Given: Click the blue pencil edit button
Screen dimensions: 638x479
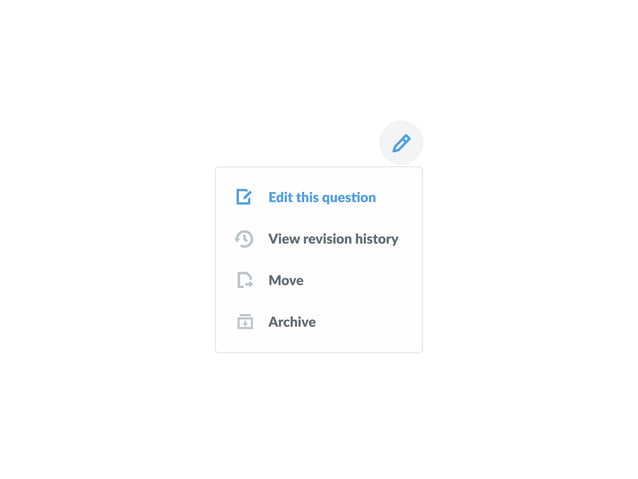Looking at the screenshot, I should click(401, 143).
